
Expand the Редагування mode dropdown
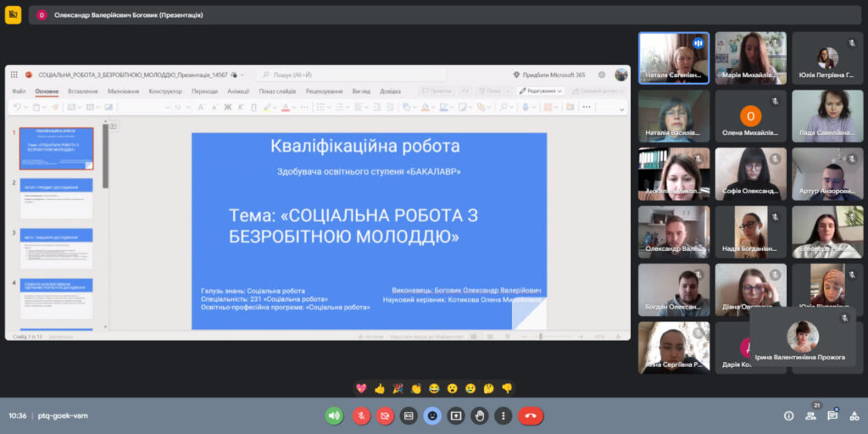click(x=541, y=91)
